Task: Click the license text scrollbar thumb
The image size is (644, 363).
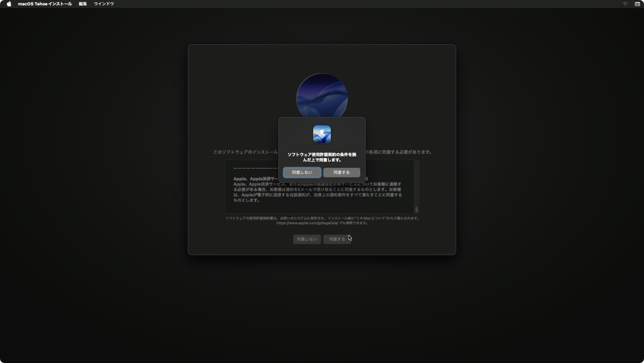Action: 417,209
